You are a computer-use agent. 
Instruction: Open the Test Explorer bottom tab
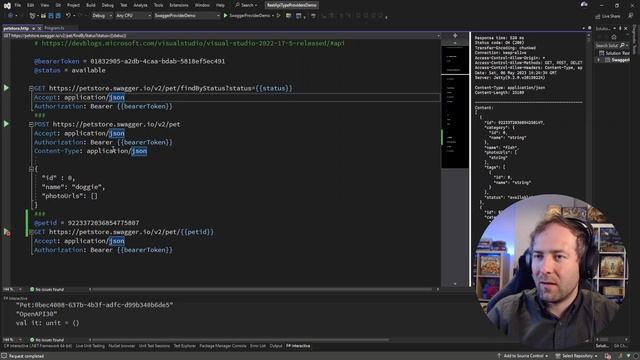(x=184, y=346)
